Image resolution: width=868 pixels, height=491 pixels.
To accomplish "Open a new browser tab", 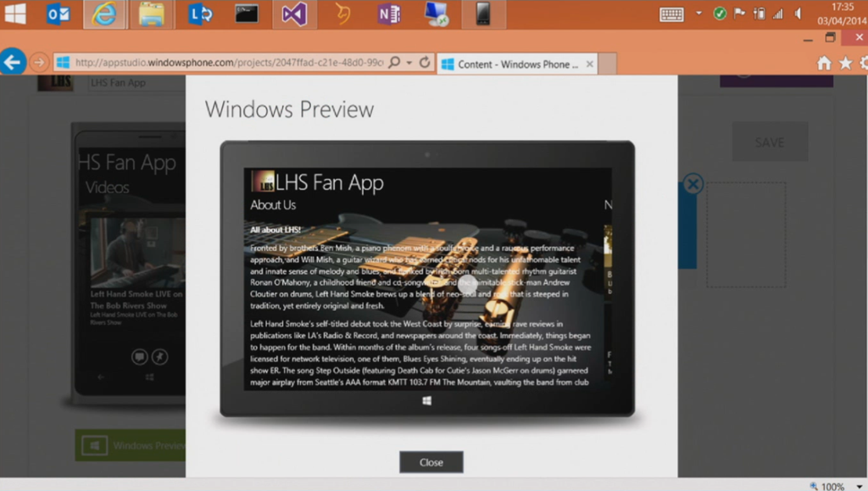I will (x=607, y=64).
